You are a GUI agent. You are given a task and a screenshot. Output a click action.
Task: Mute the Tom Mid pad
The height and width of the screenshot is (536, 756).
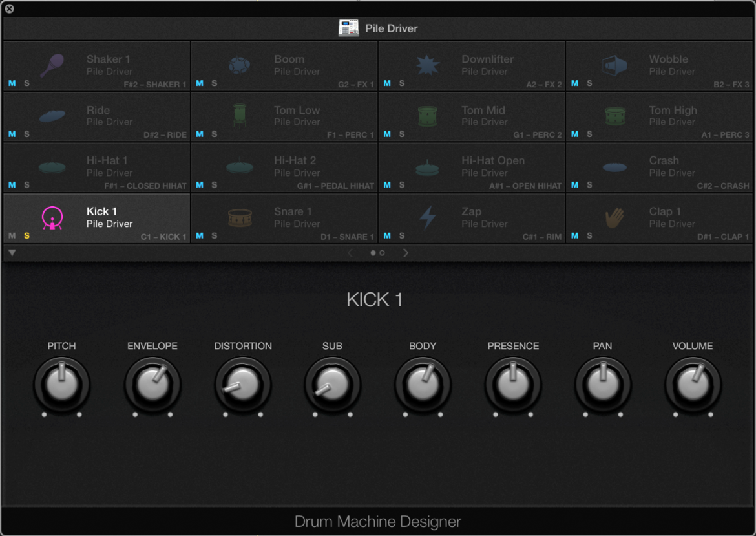click(387, 134)
